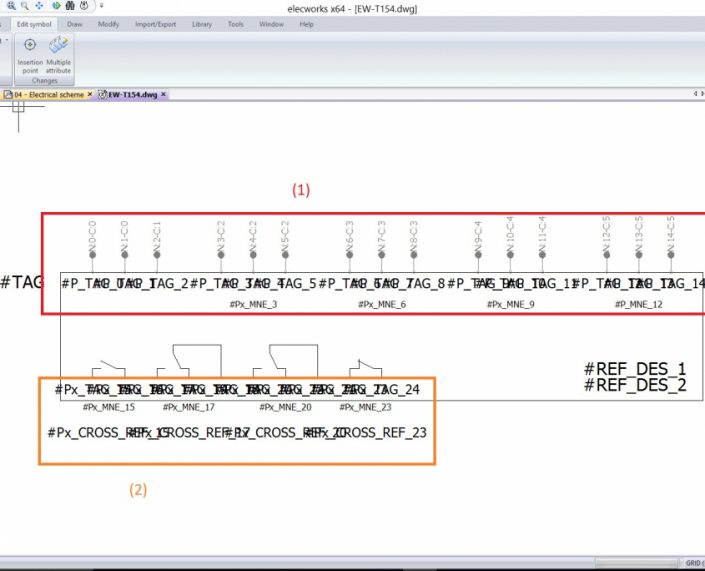The height and width of the screenshot is (571, 705).
Task: Select the Multiple attribute tool
Action: [58, 56]
